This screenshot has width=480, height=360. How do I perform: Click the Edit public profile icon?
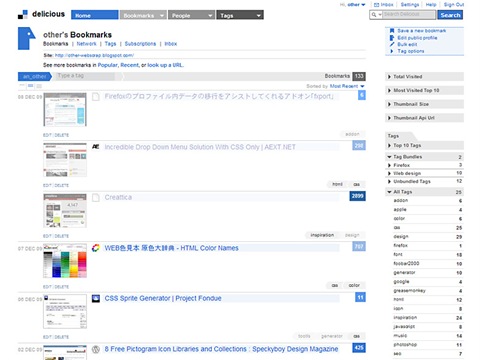[x=392, y=38]
